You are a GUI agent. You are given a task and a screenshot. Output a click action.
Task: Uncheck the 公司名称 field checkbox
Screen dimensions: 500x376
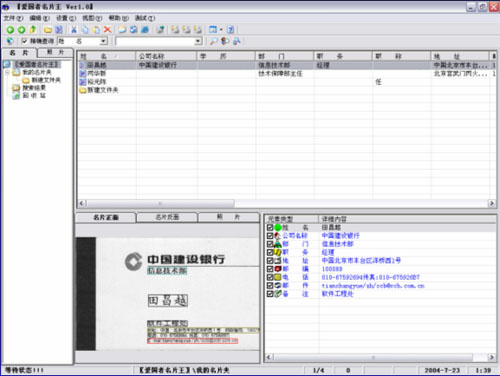pos(270,236)
